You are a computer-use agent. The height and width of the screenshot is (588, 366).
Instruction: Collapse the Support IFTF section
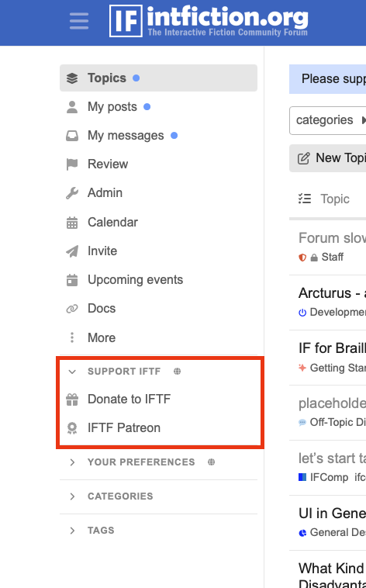point(72,372)
